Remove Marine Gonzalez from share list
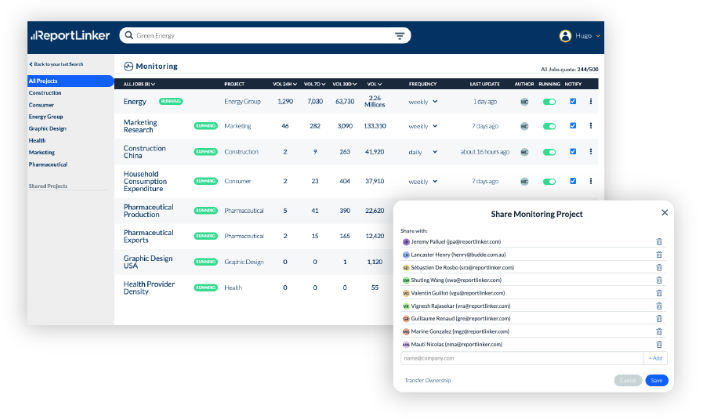Image resolution: width=716 pixels, height=419 pixels. [659, 331]
